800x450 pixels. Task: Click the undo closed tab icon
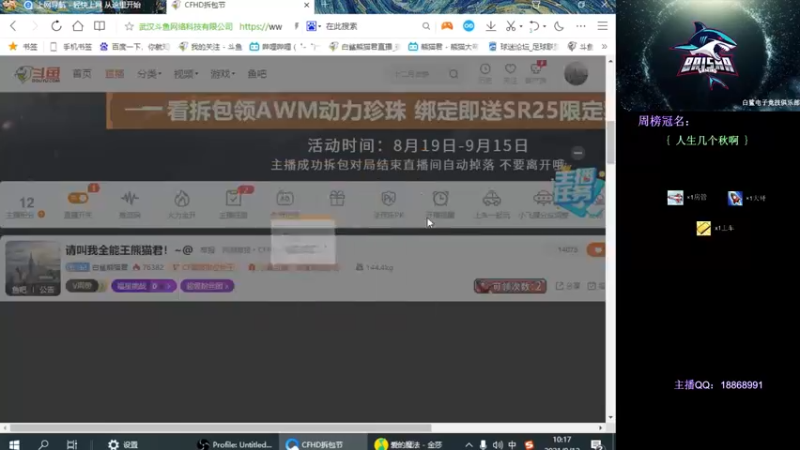coord(534,26)
